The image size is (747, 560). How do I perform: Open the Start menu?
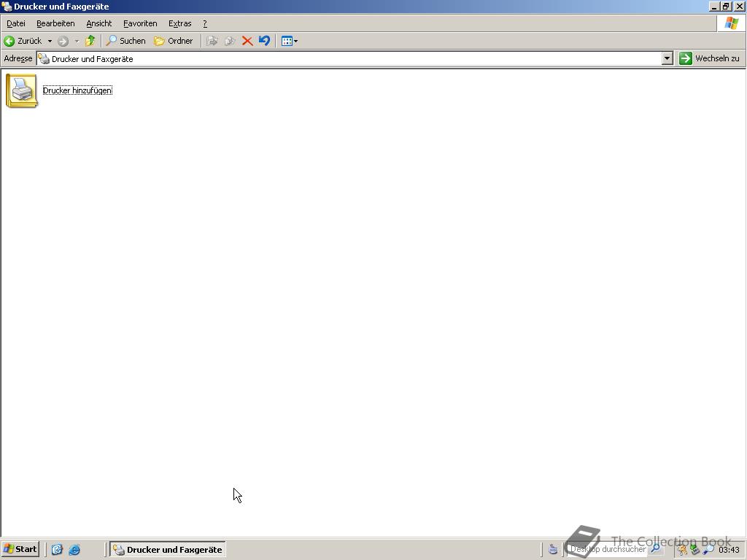[20, 549]
